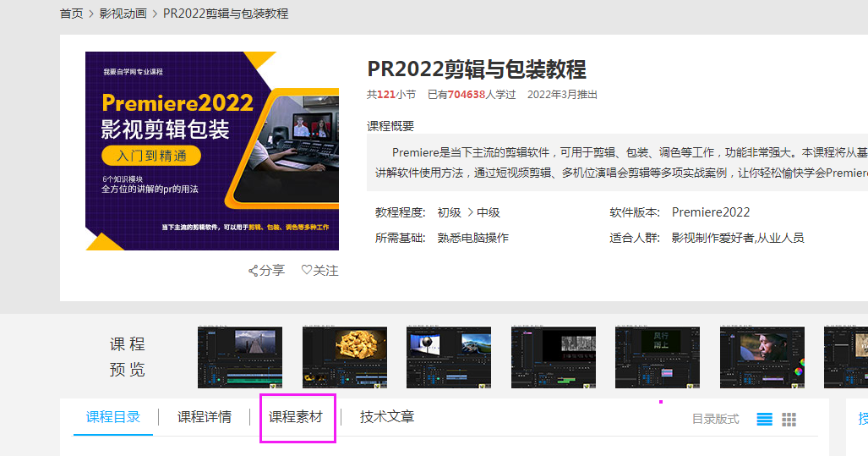Image resolution: width=868 pixels, height=456 pixels.
Task: Select the 课程素材 tab
Action: [296, 417]
